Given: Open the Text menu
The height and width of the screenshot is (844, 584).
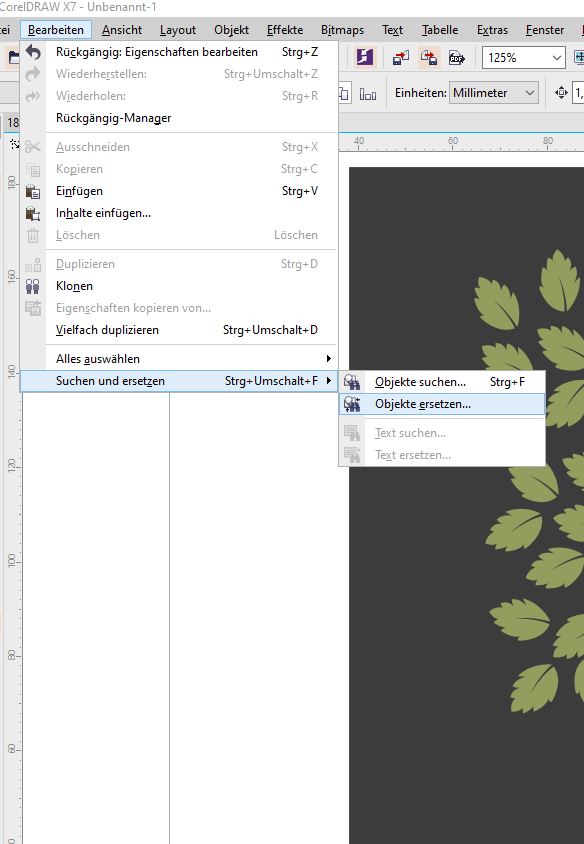Looking at the screenshot, I should point(392,30).
